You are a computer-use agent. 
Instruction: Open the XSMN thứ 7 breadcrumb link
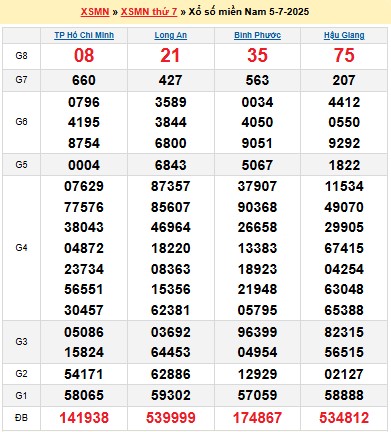(x=149, y=12)
